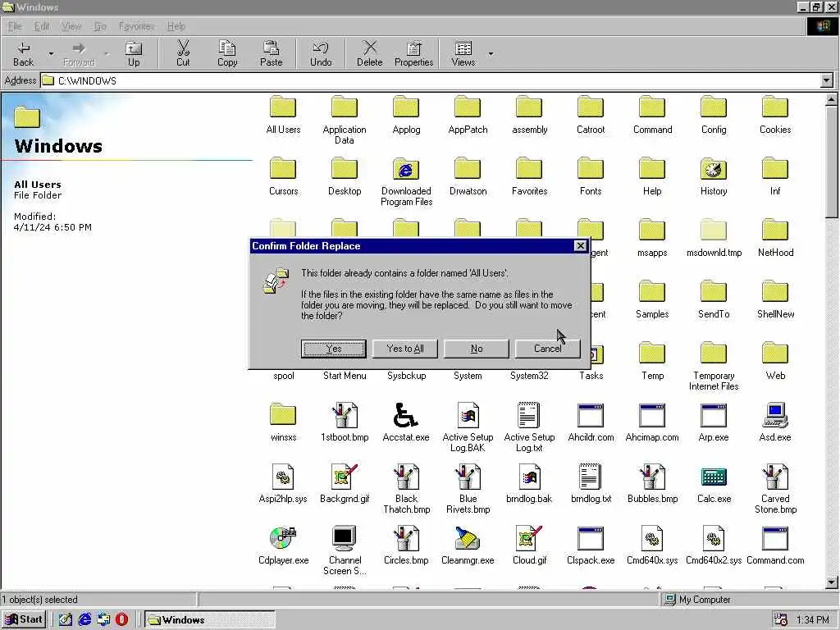Image resolution: width=840 pixels, height=630 pixels.
Task: Click the 1:34 PM system clock
Action: click(812, 620)
